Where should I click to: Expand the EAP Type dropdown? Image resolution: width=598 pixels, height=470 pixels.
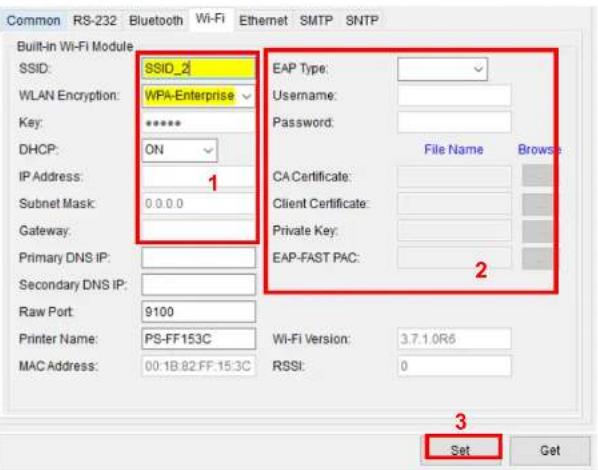(442, 69)
